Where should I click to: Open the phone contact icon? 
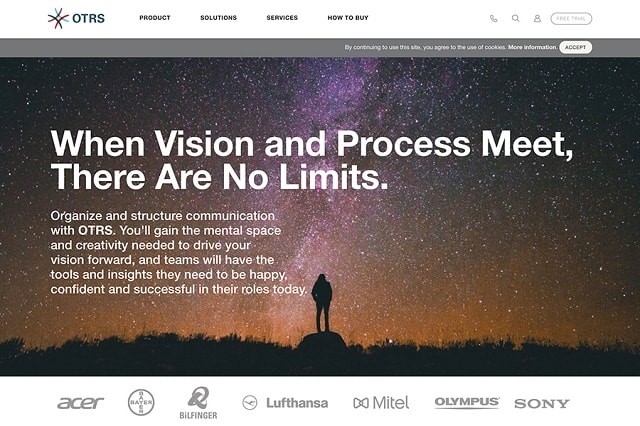tap(493, 18)
